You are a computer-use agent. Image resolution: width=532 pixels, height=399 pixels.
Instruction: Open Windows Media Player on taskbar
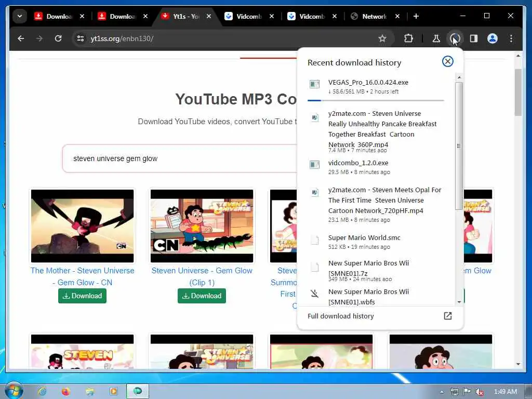pyautogui.click(x=114, y=392)
